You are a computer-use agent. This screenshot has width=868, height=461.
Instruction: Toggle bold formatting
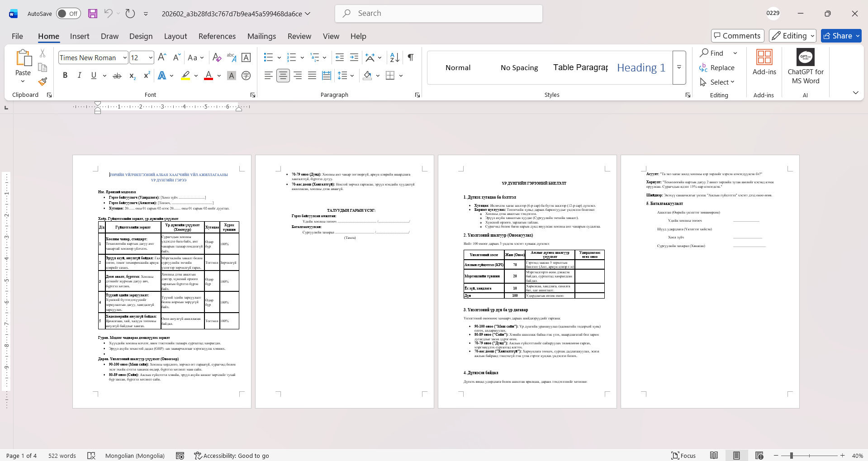(65, 76)
